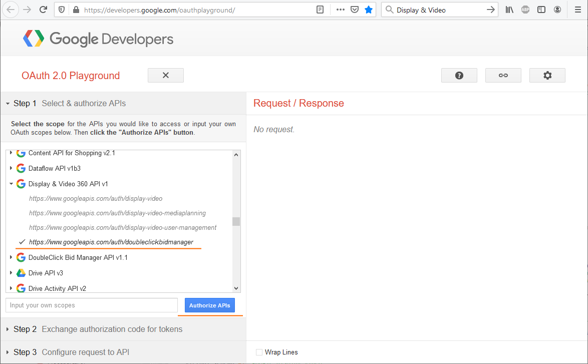
Task: Deselect the doubleclickbidmanager scope
Action: (x=111, y=242)
